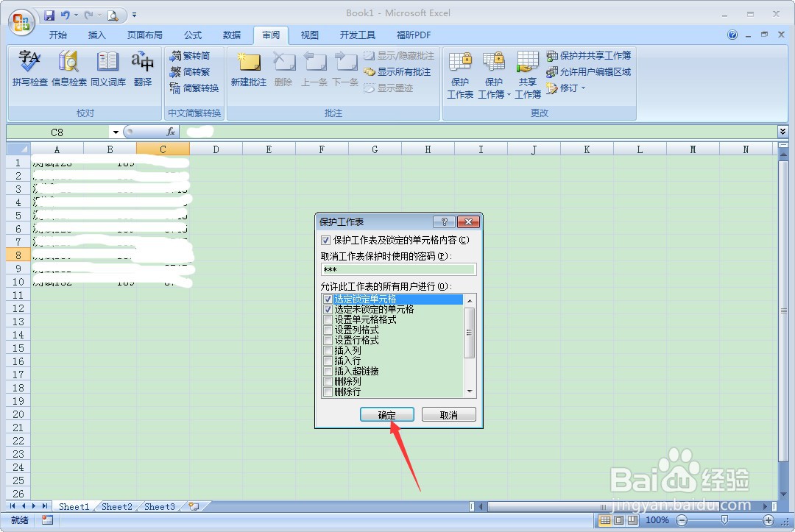Switch to the 视图 ribbon tab
Screen dimensions: 795x532
pyautogui.click(x=309, y=35)
